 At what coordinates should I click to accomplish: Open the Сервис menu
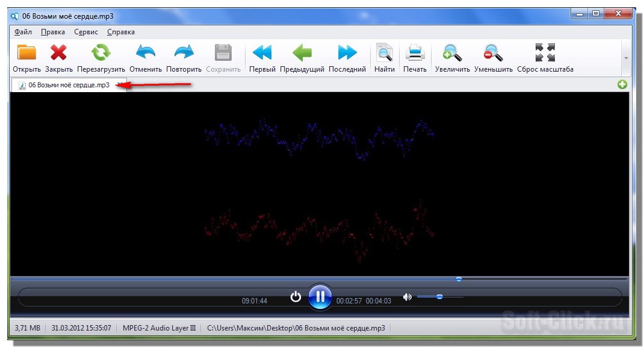click(86, 32)
